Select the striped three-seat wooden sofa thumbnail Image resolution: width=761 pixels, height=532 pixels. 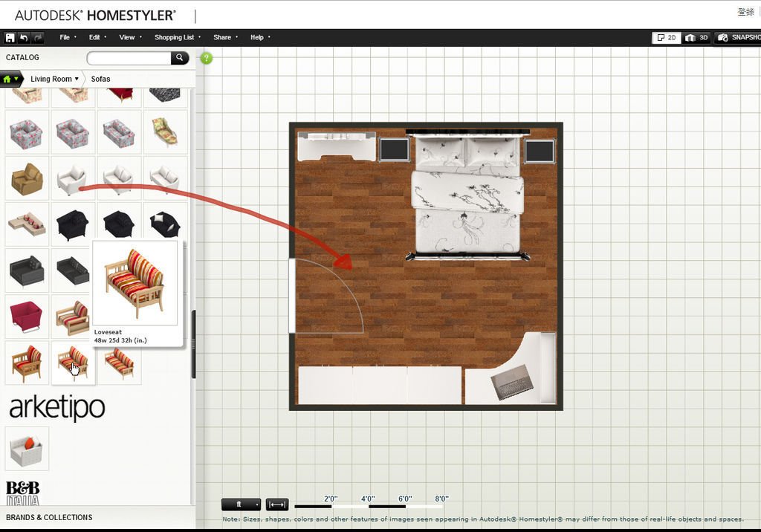point(119,363)
